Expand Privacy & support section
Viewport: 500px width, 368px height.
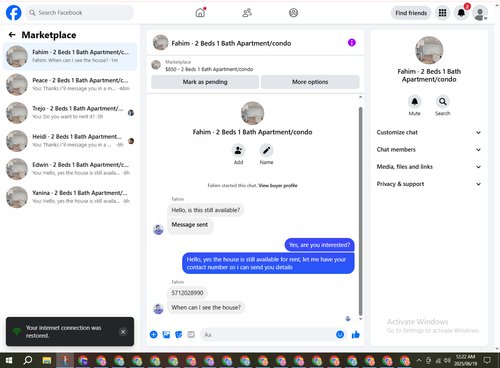[x=429, y=184]
